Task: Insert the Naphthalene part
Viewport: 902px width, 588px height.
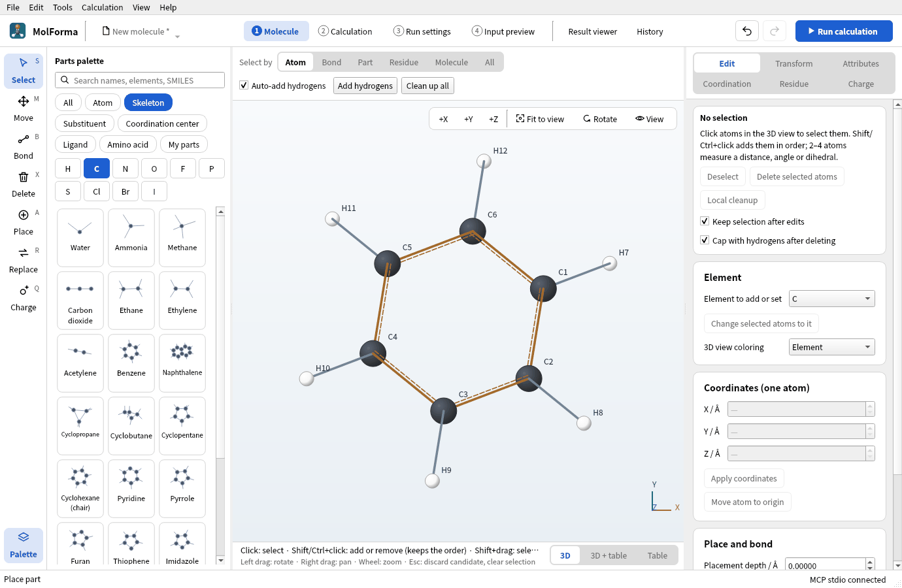Action: tap(182, 363)
